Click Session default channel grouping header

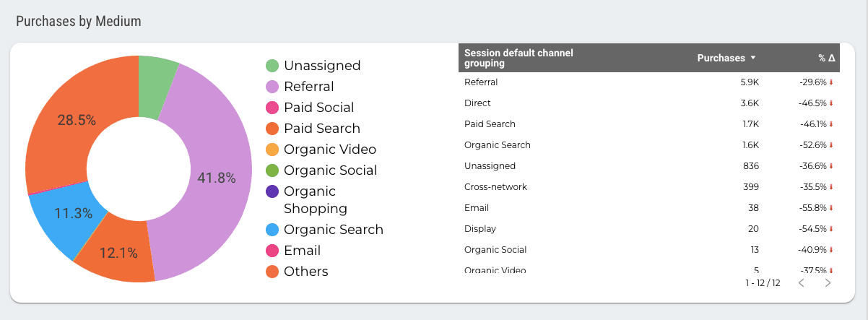point(518,58)
